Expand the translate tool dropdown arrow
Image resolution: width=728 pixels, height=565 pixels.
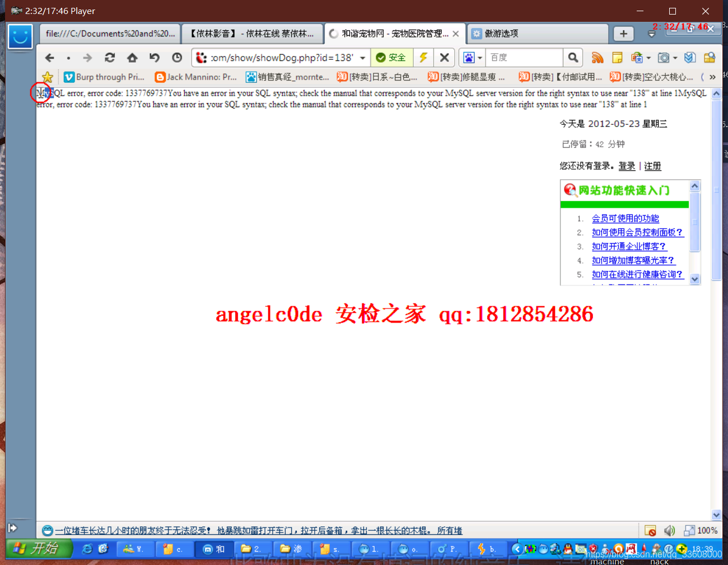pos(648,58)
